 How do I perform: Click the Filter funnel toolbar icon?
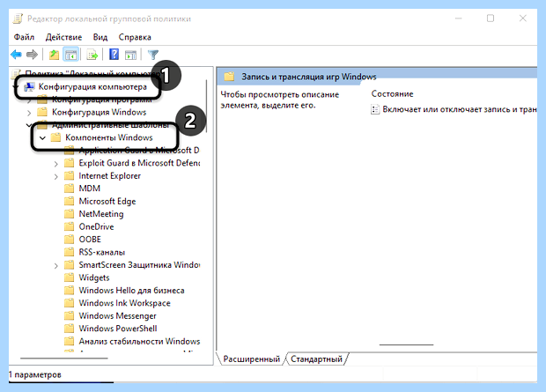click(153, 55)
